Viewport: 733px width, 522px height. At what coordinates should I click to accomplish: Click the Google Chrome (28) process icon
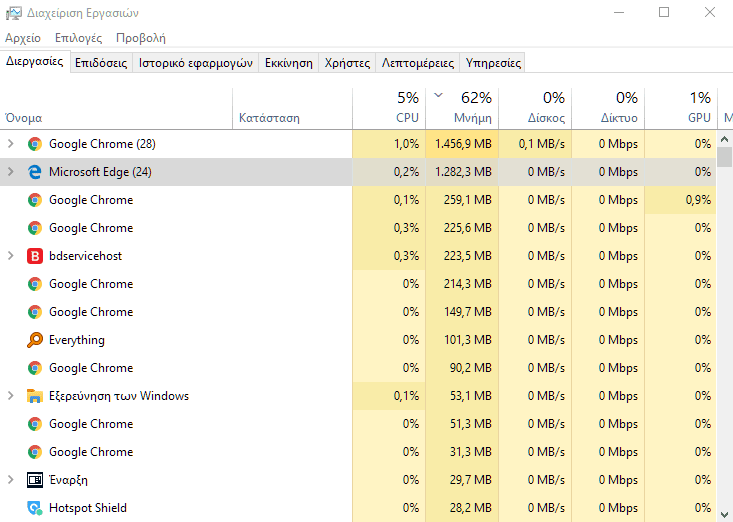tap(35, 144)
